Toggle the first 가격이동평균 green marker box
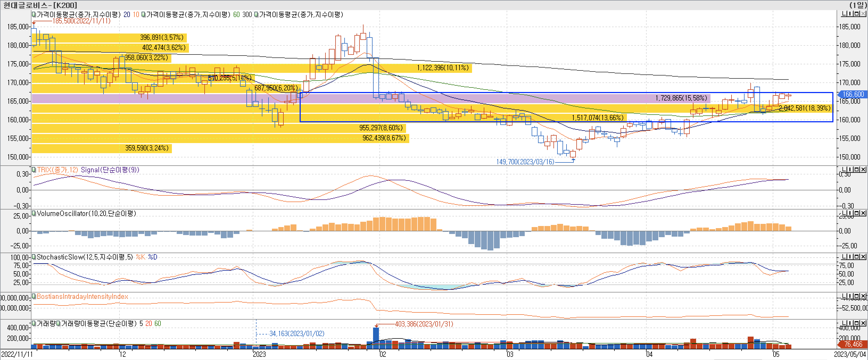The width and height of the screenshot is (868, 360). [x=34, y=14]
